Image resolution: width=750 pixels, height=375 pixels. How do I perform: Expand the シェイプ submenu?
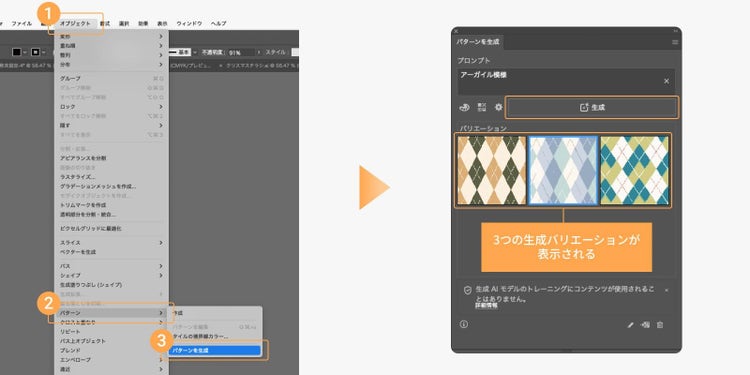click(x=111, y=276)
